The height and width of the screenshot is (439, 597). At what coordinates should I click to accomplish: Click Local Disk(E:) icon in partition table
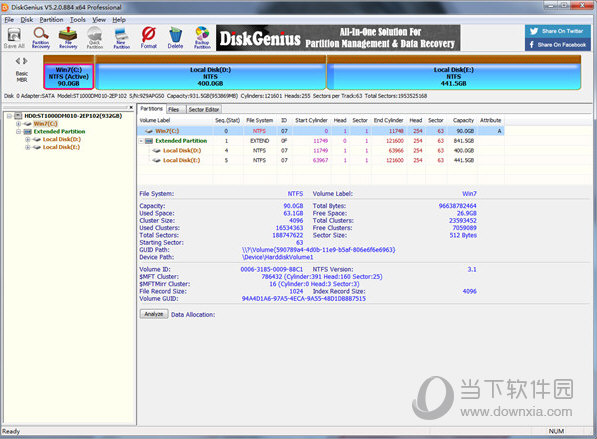pyautogui.click(x=156, y=160)
